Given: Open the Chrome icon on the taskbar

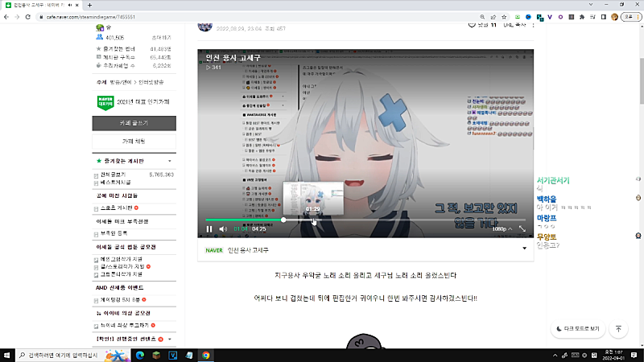Looking at the screenshot, I should click(x=206, y=355).
